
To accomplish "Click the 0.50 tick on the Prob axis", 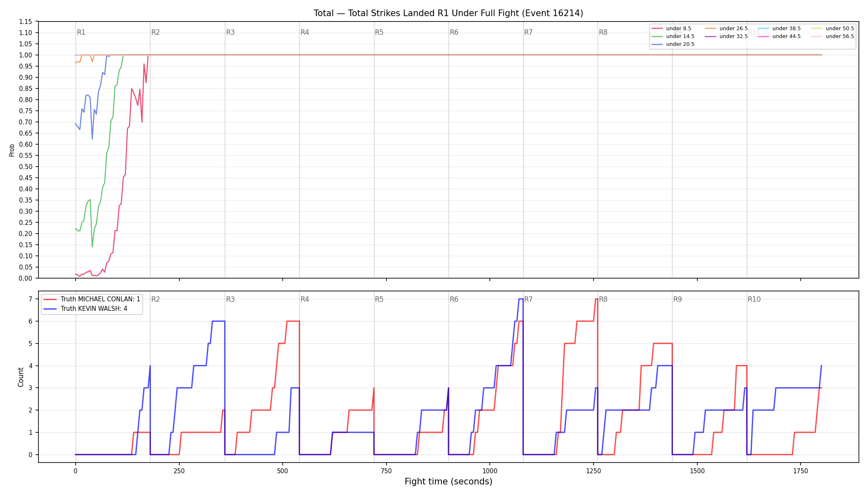I will click(26, 167).
